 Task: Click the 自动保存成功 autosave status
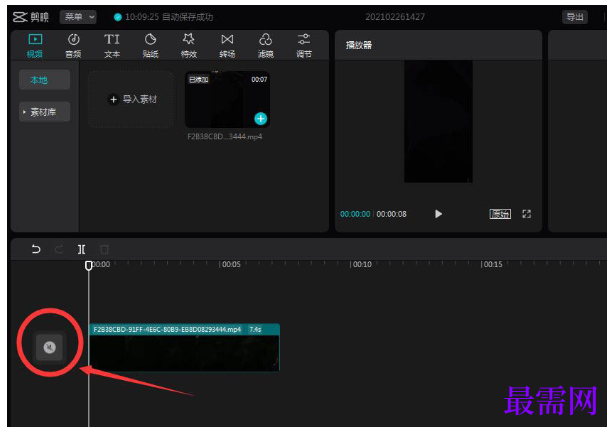pyautogui.click(x=188, y=17)
